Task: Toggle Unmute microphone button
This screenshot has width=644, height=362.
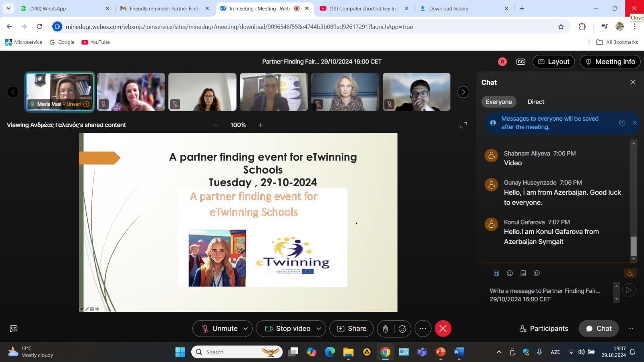Action: [x=219, y=329]
